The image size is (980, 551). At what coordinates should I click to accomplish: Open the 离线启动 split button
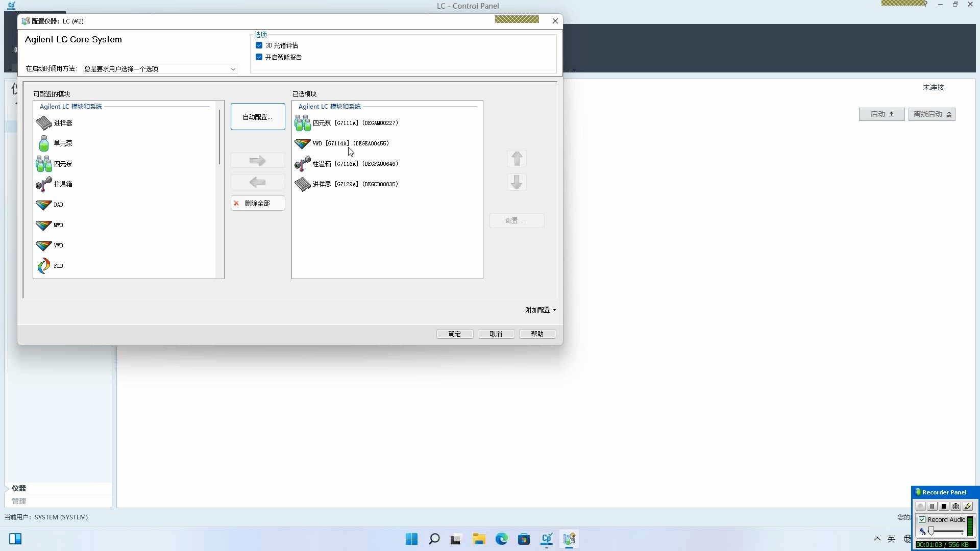coord(932,114)
